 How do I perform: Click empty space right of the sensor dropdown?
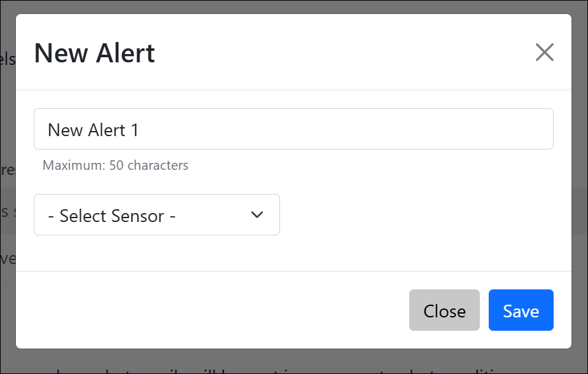414,215
